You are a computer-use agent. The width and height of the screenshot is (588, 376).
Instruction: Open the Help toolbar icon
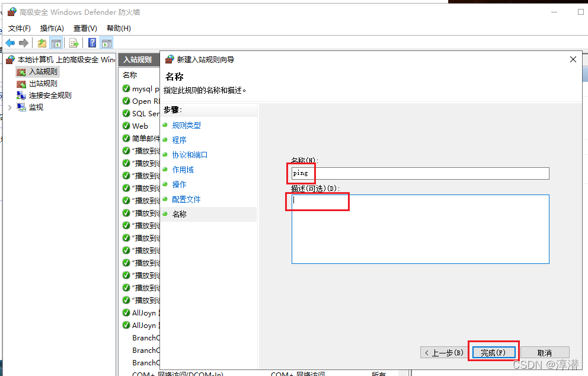point(92,43)
